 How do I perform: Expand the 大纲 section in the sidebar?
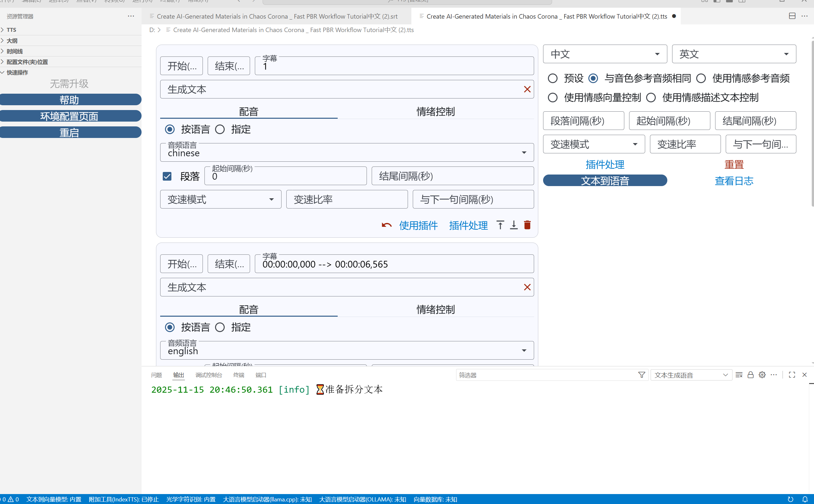click(x=12, y=41)
